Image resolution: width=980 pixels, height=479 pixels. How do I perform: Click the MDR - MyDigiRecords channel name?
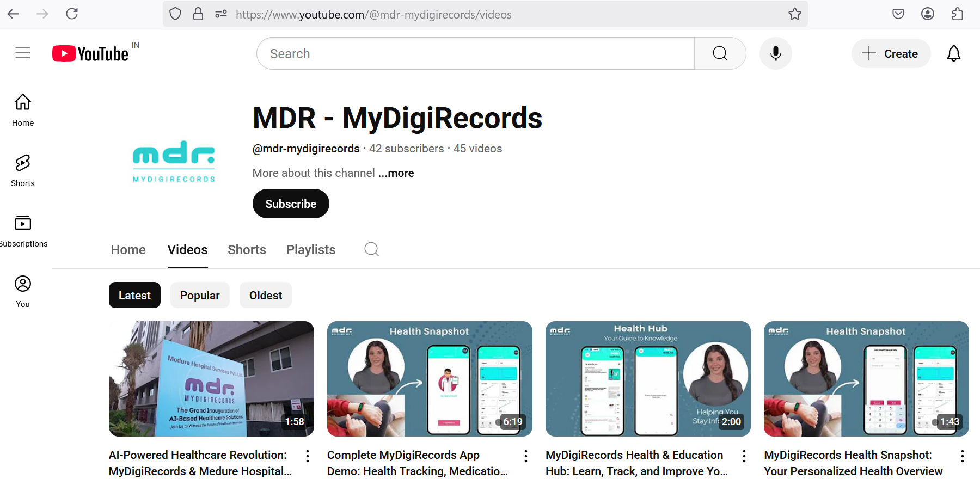pos(397,118)
